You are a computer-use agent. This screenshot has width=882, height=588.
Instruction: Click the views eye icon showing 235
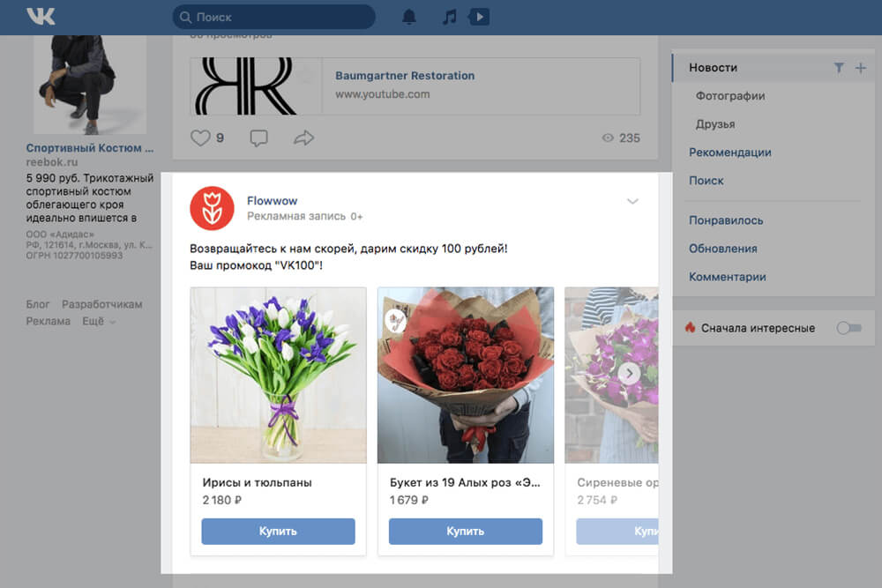pyautogui.click(x=608, y=138)
